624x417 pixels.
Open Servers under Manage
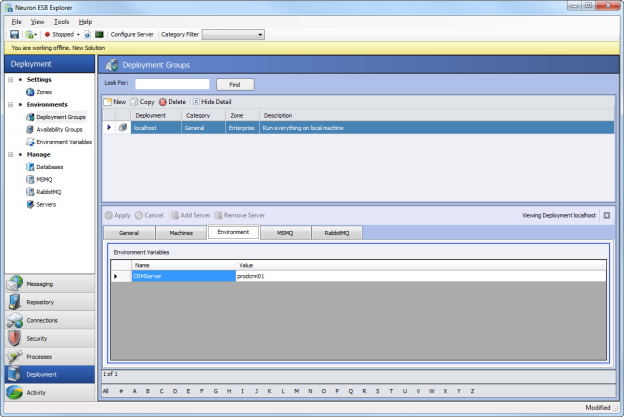[x=45, y=204]
